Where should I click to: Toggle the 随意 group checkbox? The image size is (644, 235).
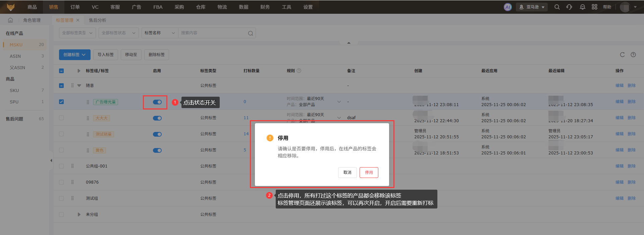[61, 86]
